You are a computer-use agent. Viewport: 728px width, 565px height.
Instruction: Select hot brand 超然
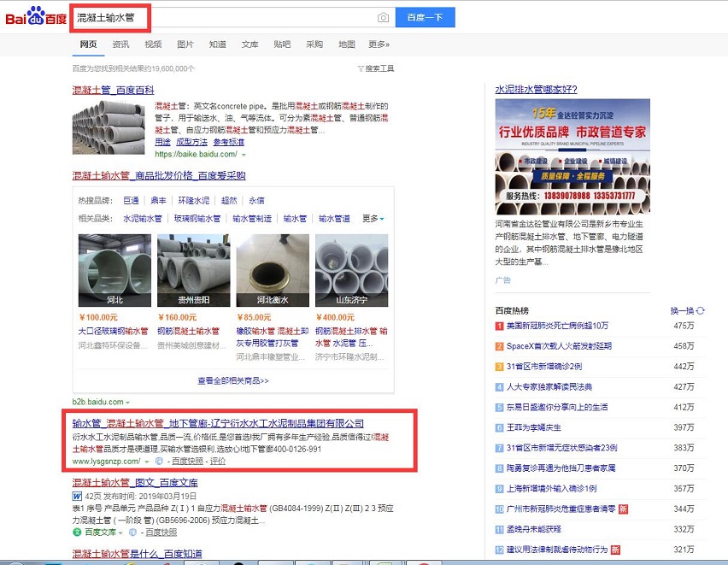click(x=229, y=200)
